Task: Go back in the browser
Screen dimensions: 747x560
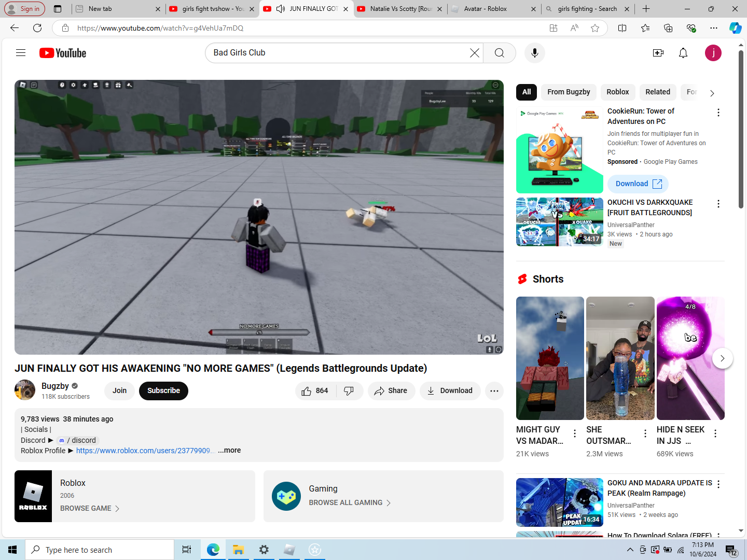Action: coord(15,28)
